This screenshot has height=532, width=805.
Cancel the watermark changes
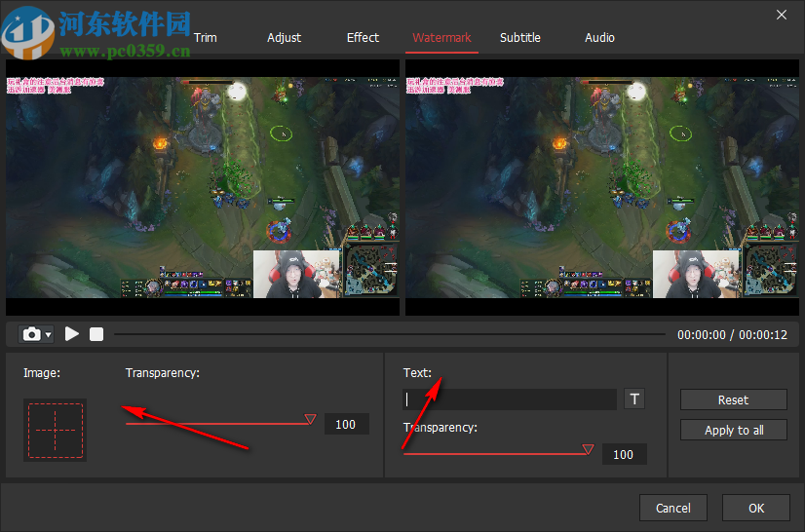(673, 508)
